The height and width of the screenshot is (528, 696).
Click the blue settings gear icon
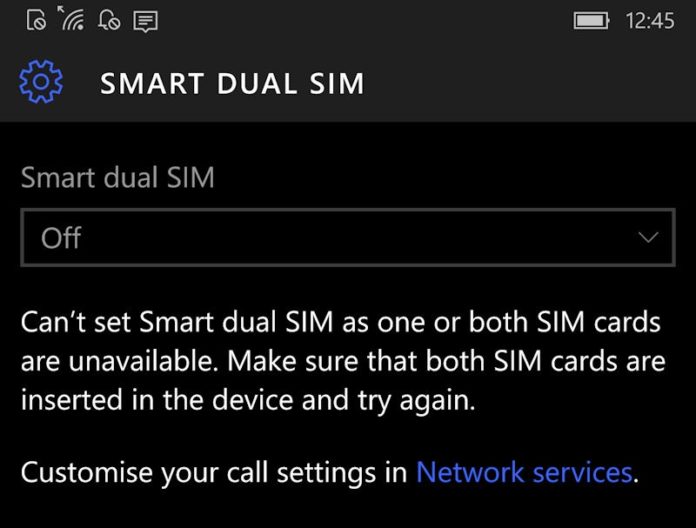coord(41,82)
